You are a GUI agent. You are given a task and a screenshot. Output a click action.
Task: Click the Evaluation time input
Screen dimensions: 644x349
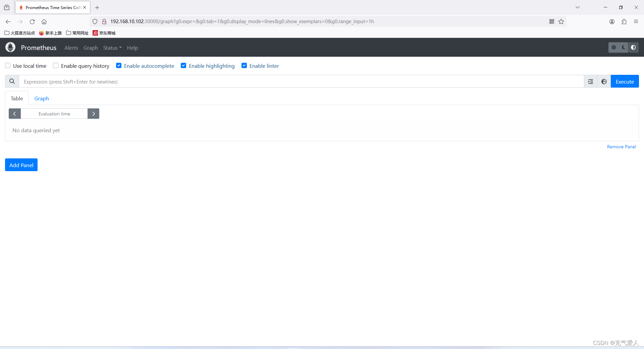pos(54,114)
